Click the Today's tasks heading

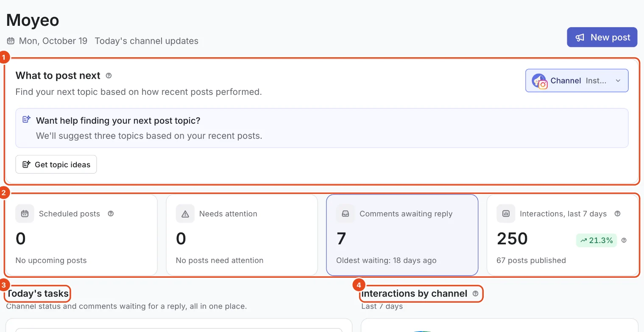tap(37, 293)
